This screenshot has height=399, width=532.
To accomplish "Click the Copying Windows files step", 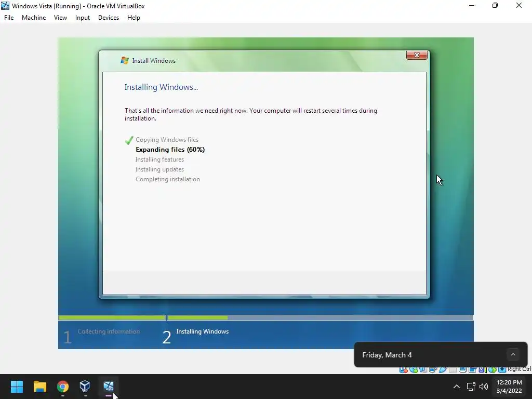I will (x=167, y=140).
